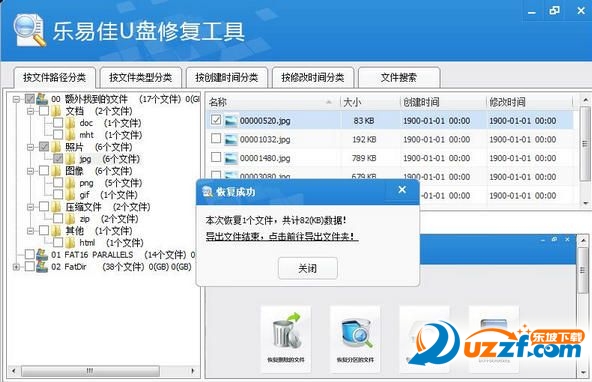Viewport: 592px width, 382px height.
Task: Click image file icon of 00001032.jpg
Action: pos(231,139)
